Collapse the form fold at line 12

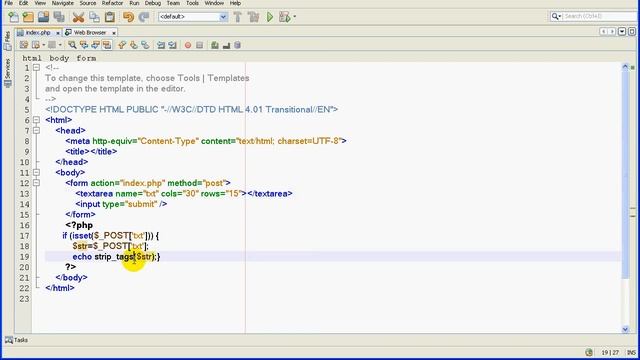pos(36,183)
